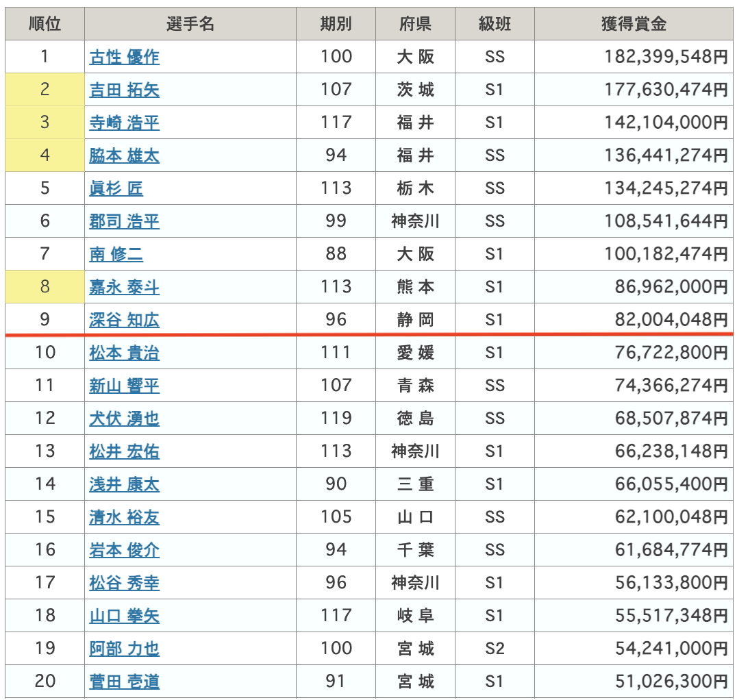The image size is (737, 700).
Task: Open 松本 貴治 player page
Action: [124, 353]
